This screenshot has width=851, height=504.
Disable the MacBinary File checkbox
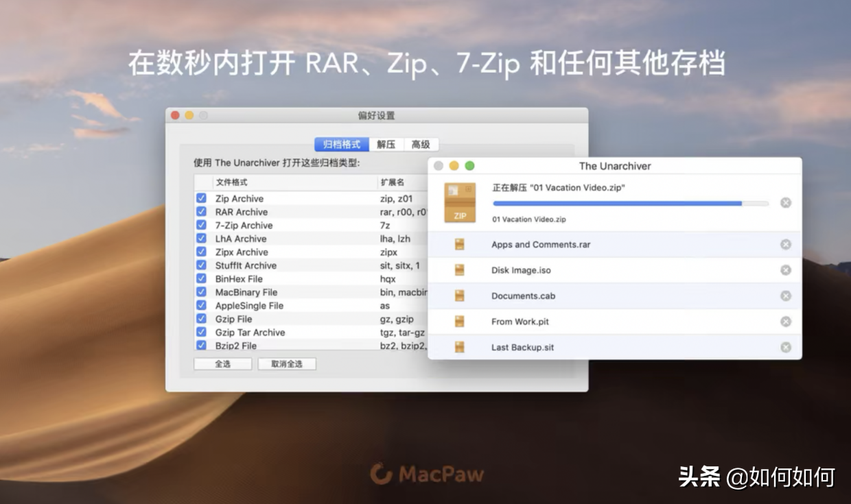pos(201,292)
